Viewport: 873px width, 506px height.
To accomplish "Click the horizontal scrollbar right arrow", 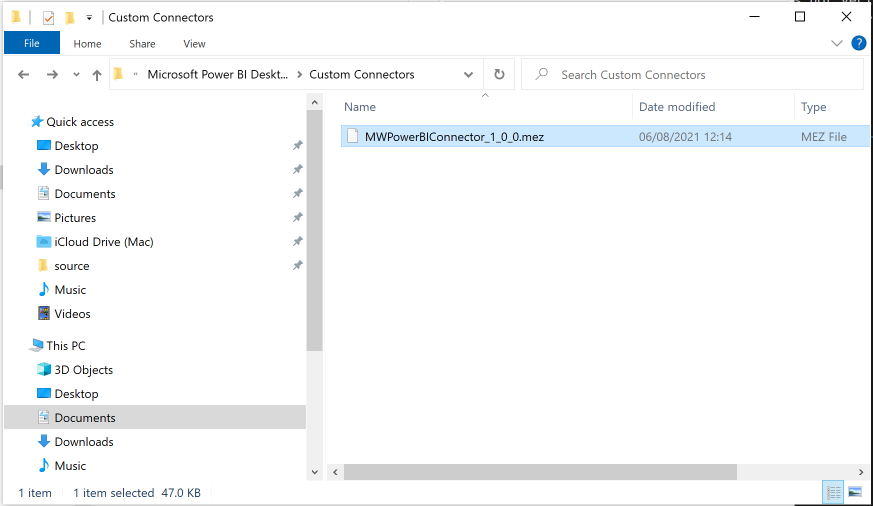I will pyautogui.click(x=861, y=472).
